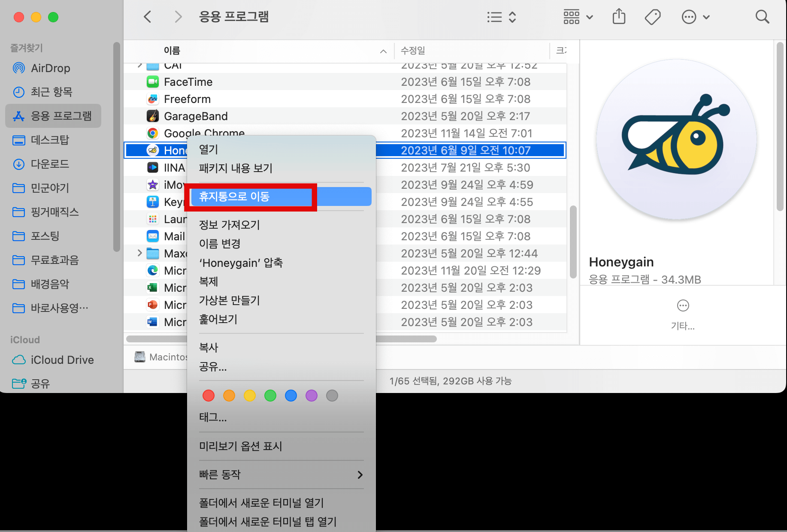Apply the blue tag color
The width and height of the screenshot is (787, 532).
[x=291, y=396]
